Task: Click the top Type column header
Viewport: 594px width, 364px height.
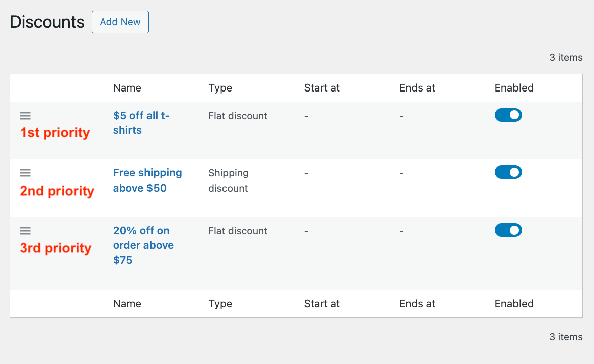Action: pos(220,88)
